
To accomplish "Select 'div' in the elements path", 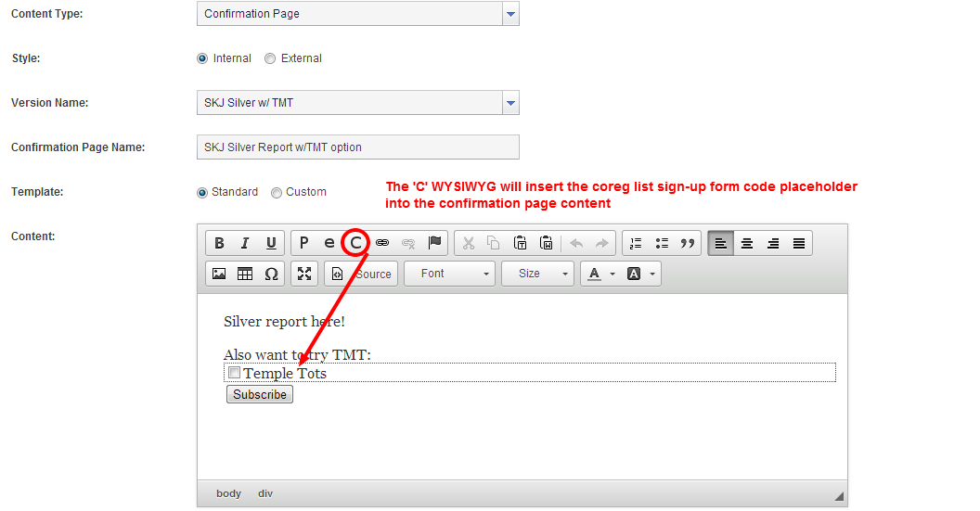I will [265, 493].
